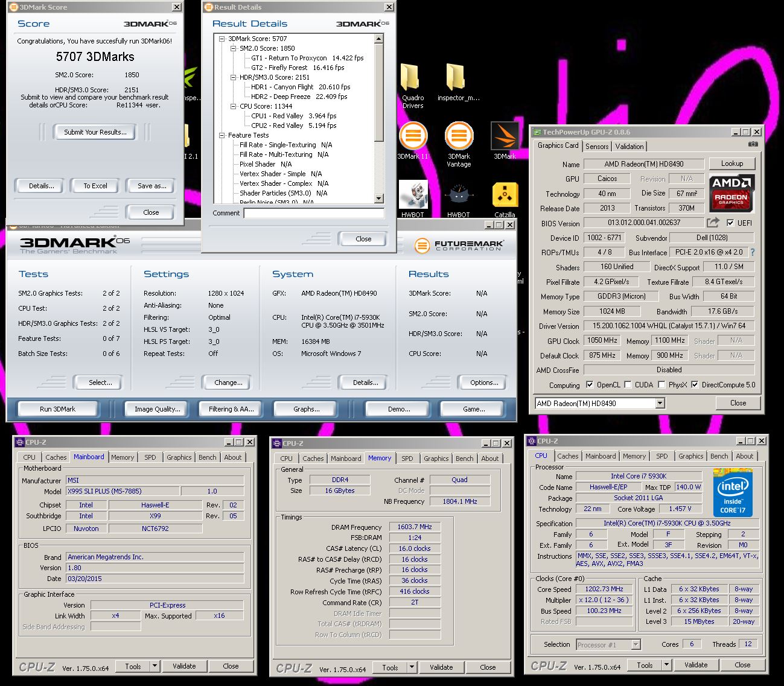Open Tools dropdown arrow in Mainboard CPU-Z
The image size is (784, 686).
pyautogui.click(x=155, y=666)
